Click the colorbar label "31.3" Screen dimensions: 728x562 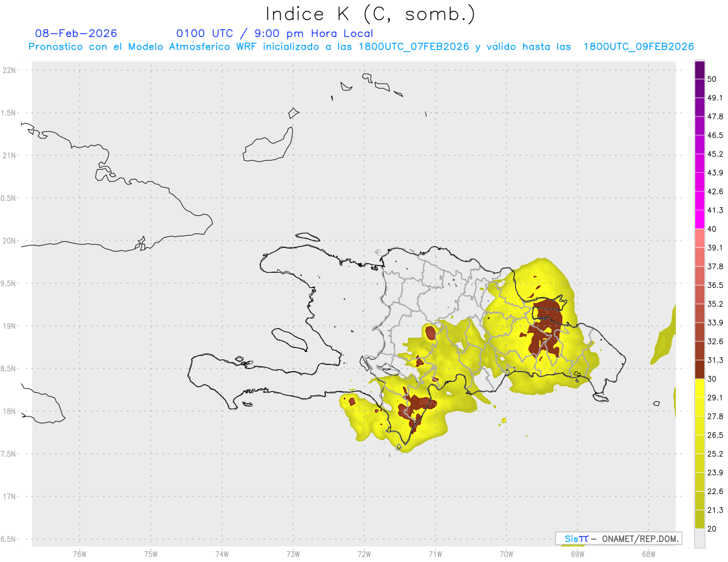tap(715, 360)
